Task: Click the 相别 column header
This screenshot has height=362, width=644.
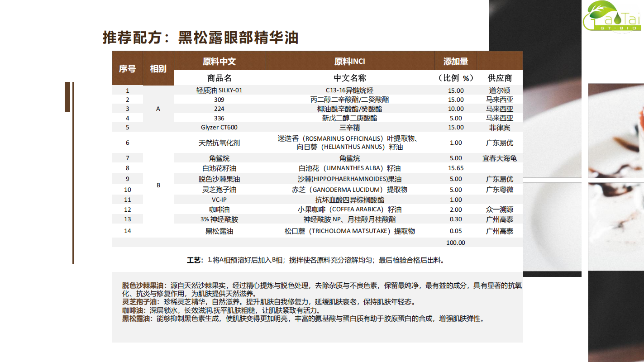Action: pos(158,69)
